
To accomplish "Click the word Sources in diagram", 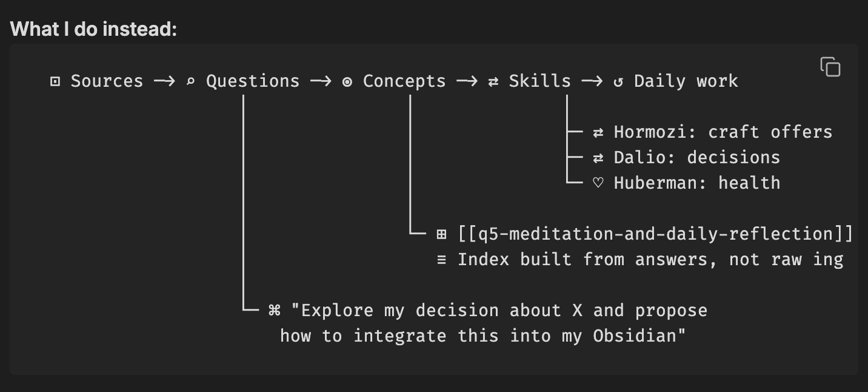I will pos(107,81).
